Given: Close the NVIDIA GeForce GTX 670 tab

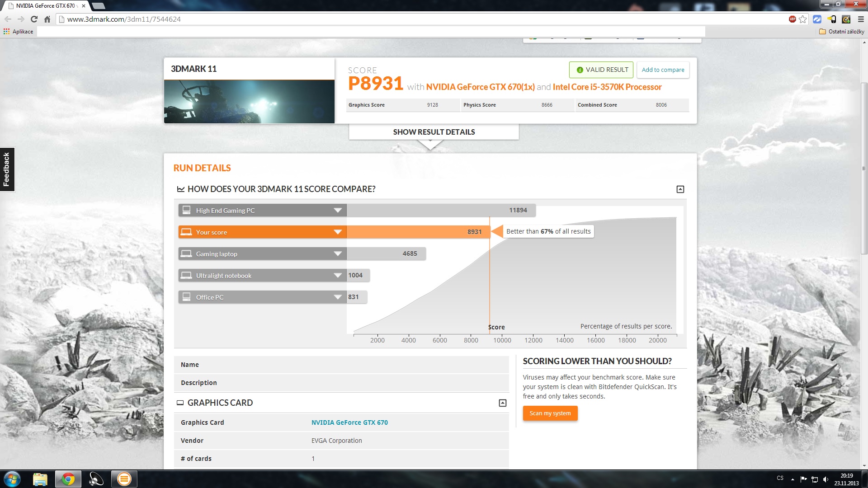Looking at the screenshot, I should 84,6.
